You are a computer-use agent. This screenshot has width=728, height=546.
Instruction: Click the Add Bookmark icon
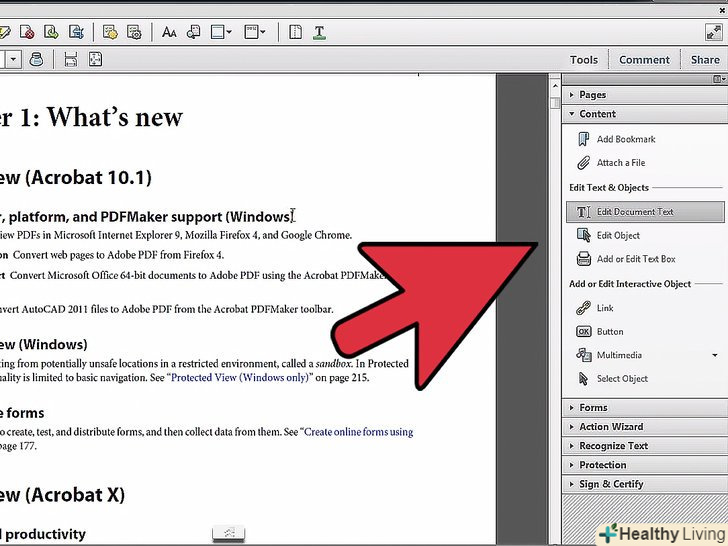pyautogui.click(x=583, y=139)
